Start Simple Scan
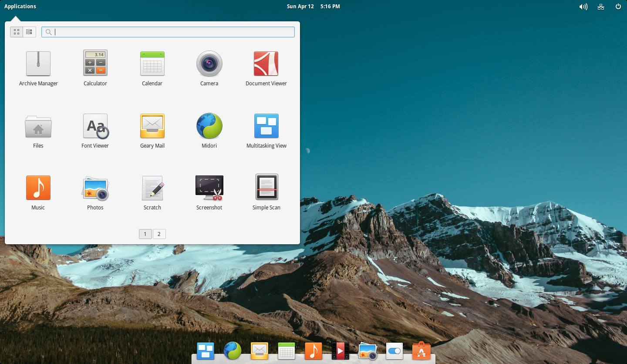The width and height of the screenshot is (627, 364). 266,186
